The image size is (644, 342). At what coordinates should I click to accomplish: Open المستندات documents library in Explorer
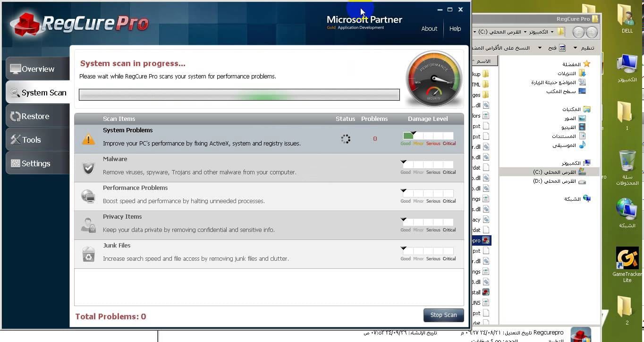569,136
